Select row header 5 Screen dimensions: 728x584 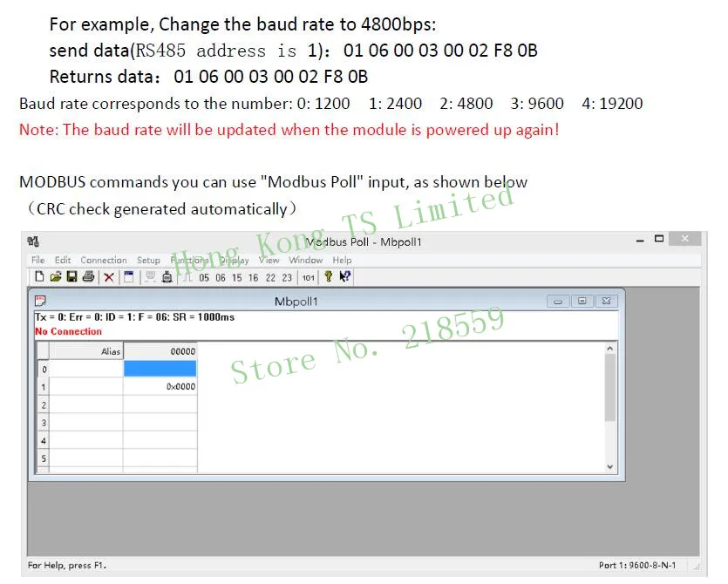[44, 458]
